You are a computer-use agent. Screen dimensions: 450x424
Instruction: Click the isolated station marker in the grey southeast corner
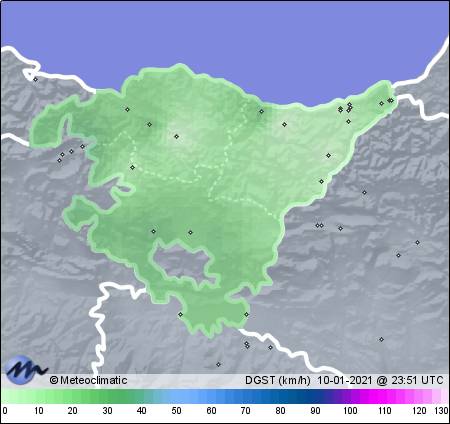point(381,339)
